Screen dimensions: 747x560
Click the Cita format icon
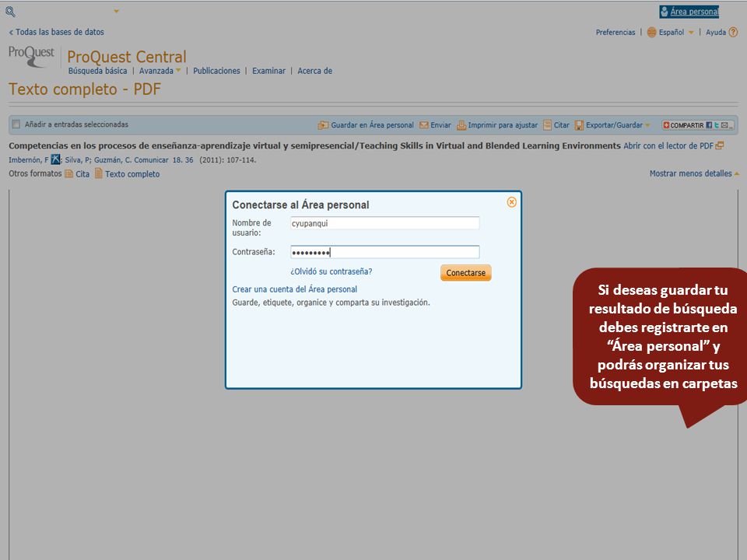point(68,173)
